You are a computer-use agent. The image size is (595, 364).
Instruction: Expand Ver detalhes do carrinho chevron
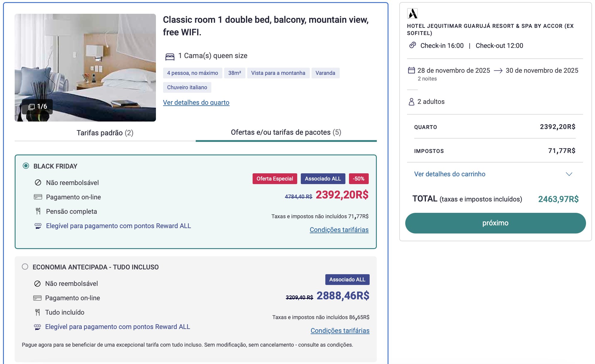569,174
